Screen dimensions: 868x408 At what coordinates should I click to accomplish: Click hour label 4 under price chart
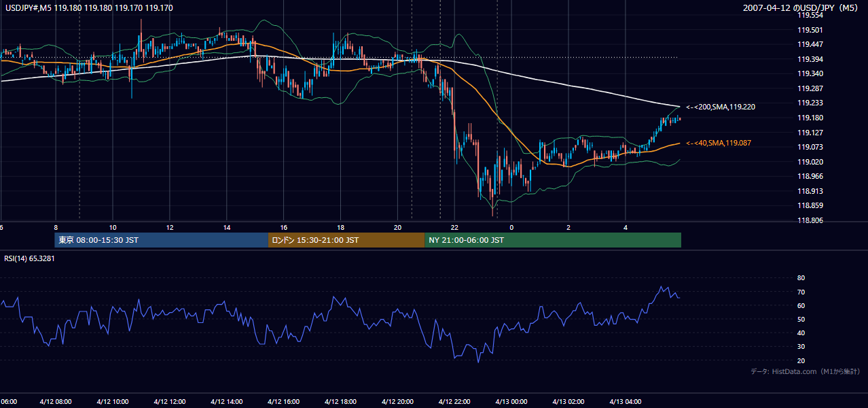point(626,228)
